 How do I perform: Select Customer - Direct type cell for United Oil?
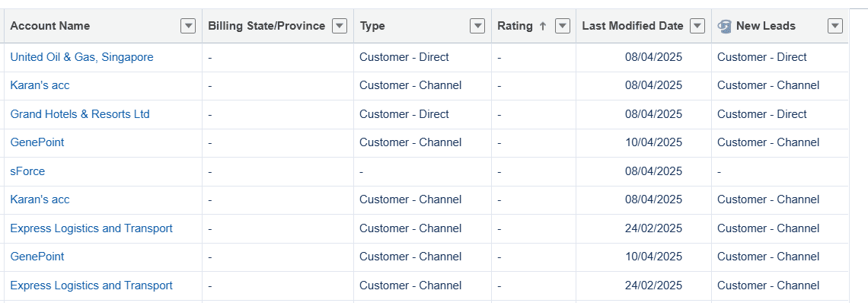423,57
